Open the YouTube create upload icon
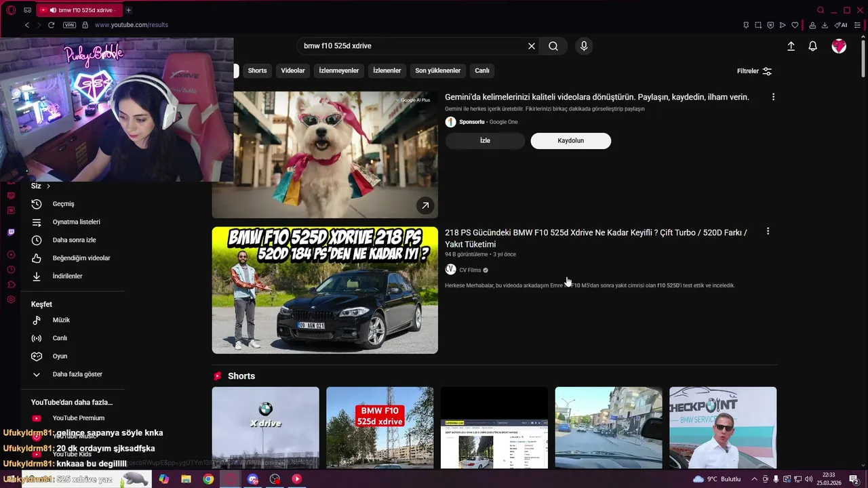 pyautogui.click(x=791, y=46)
